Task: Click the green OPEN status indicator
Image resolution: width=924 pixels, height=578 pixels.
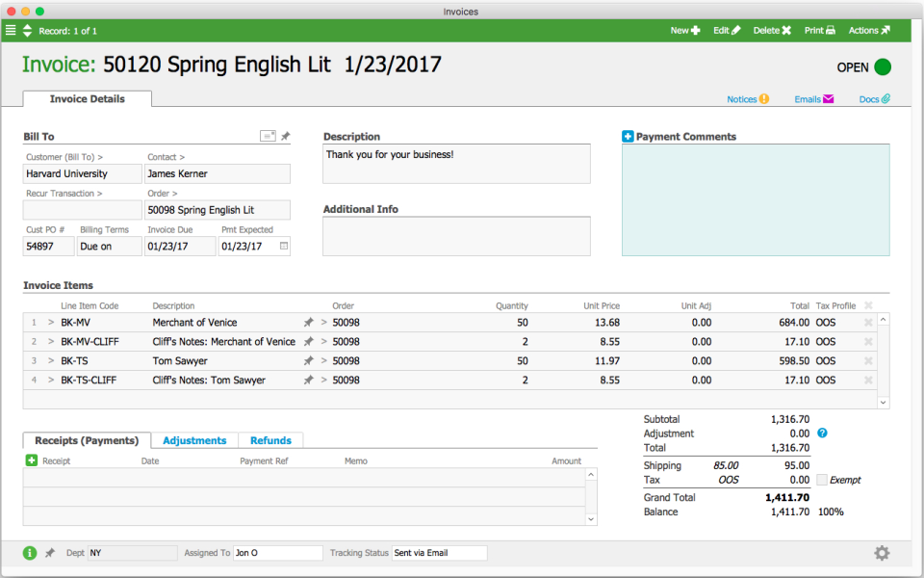Action: [x=883, y=67]
